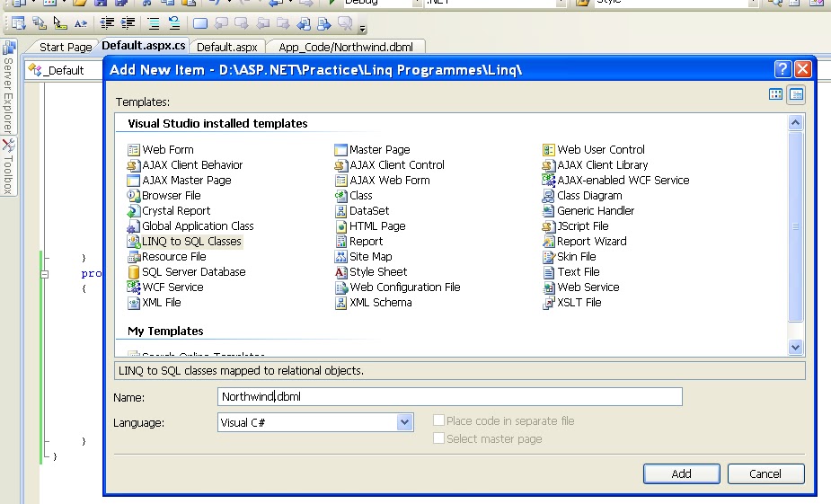Screen dimensions: 831x504
Task: Choose the Site Map template
Action: 364,257
